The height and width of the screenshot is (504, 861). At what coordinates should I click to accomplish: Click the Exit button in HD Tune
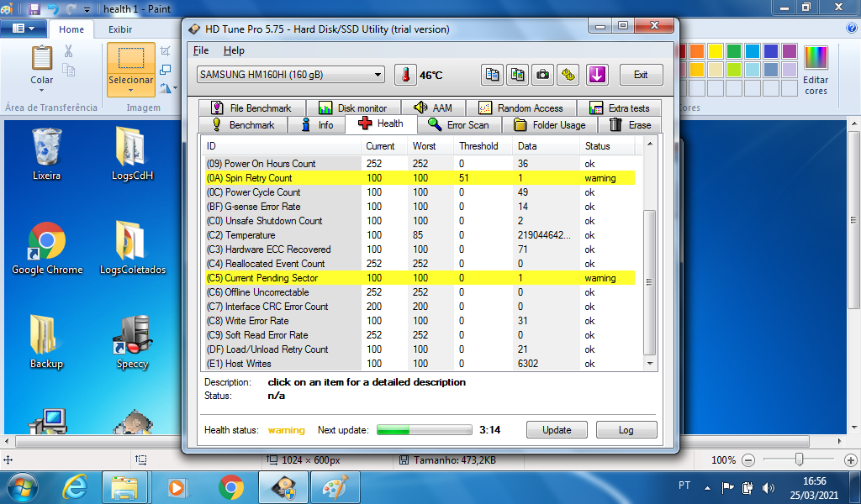point(641,75)
